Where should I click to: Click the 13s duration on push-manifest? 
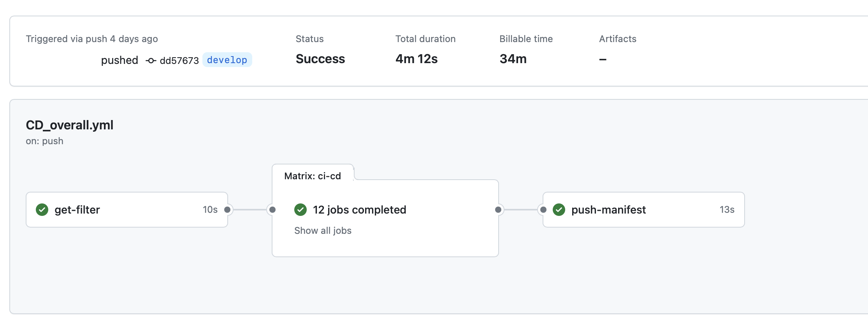coord(727,210)
